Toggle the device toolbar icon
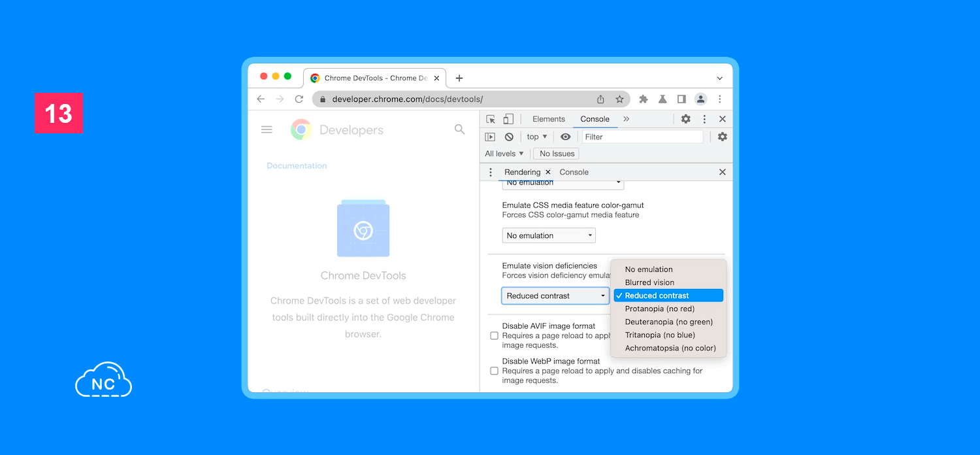Viewport: 980px width, 455px height. [x=508, y=119]
